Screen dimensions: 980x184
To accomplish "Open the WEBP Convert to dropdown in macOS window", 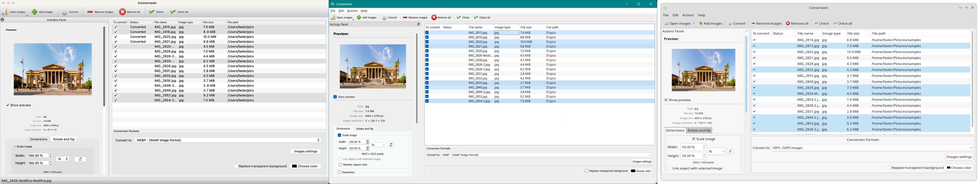I will pos(228,140).
